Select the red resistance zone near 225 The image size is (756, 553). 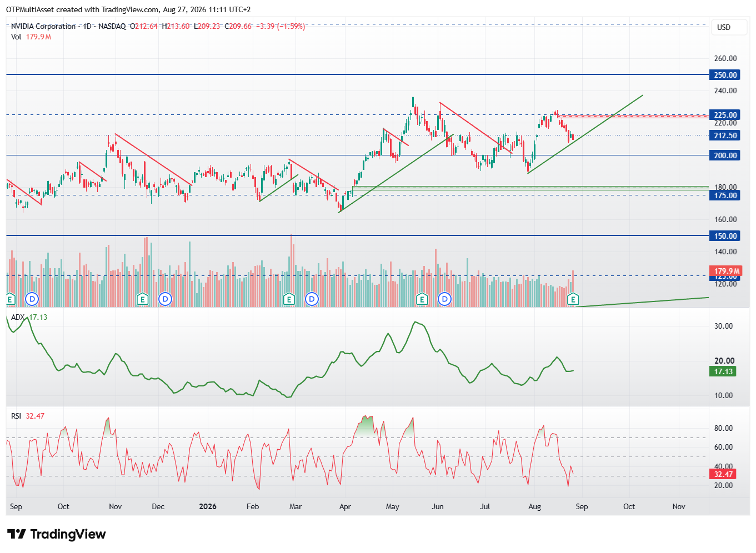(x=633, y=117)
